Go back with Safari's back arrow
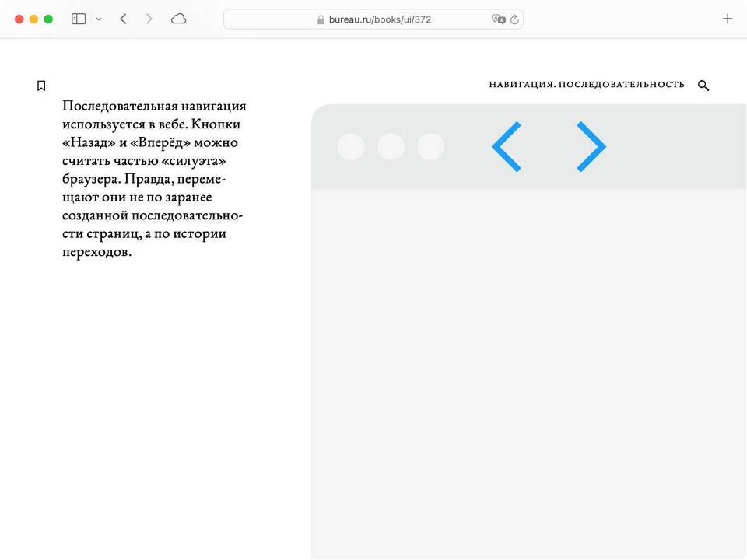 pos(124,19)
